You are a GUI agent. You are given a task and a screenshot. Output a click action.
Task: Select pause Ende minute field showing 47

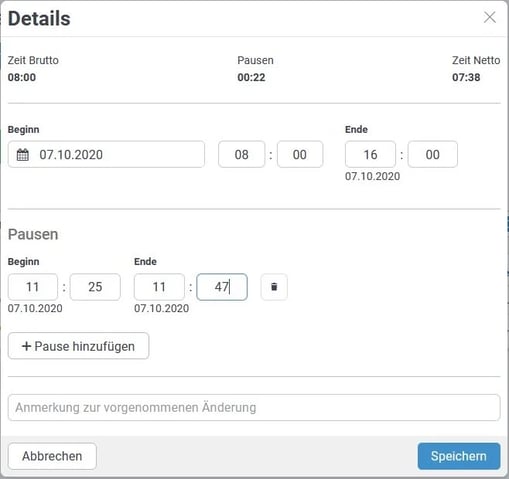point(222,287)
